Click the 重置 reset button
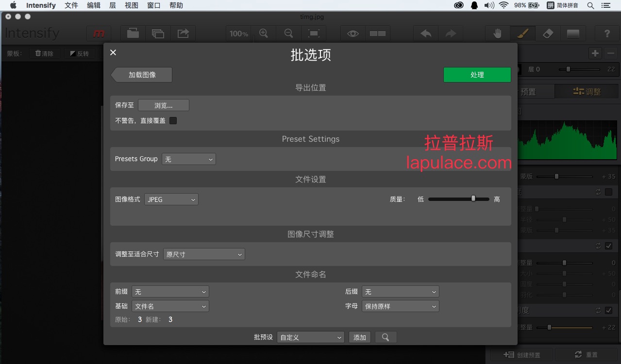This screenshot has height=364, width=621. [x=587, y=355]
